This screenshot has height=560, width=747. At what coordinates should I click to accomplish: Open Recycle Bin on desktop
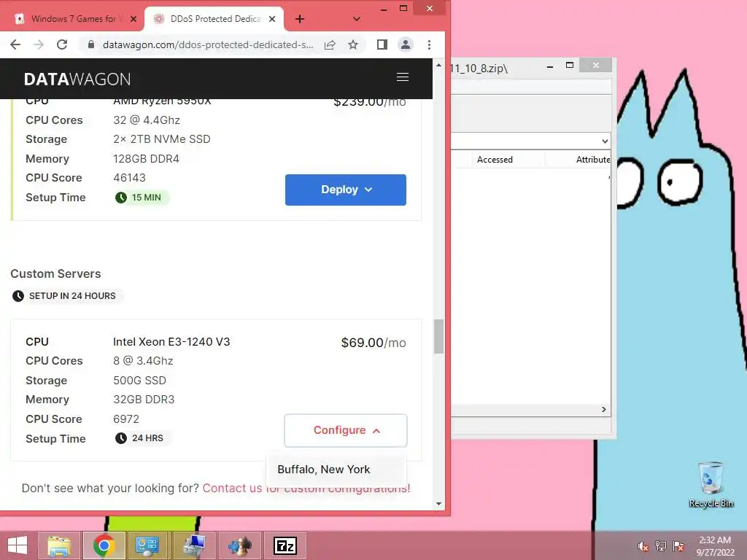[711, 484]
